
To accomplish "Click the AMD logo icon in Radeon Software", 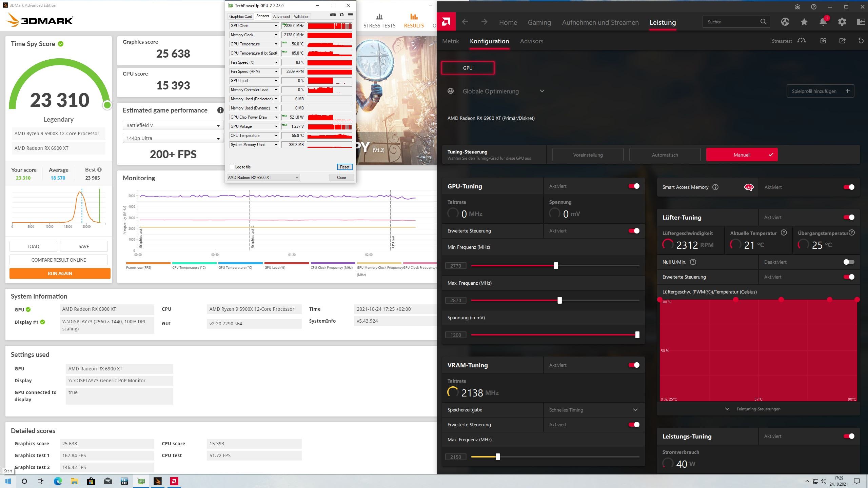I will (446, 22).
